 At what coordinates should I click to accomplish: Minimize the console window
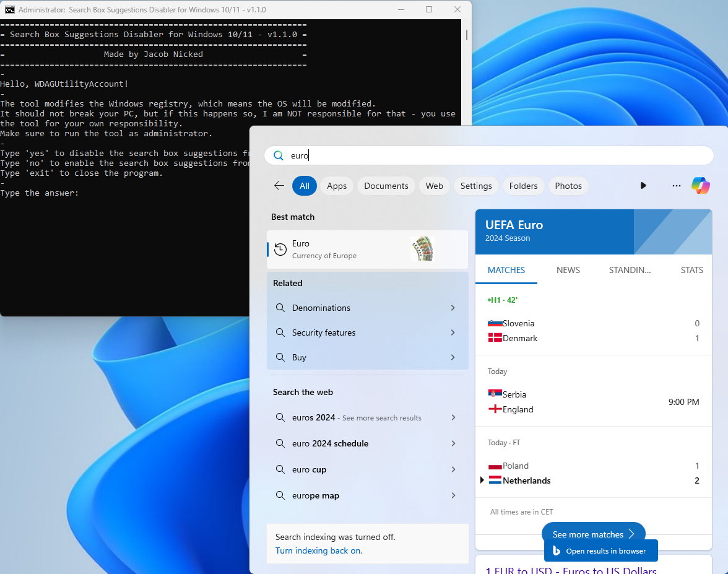point(401,9)
